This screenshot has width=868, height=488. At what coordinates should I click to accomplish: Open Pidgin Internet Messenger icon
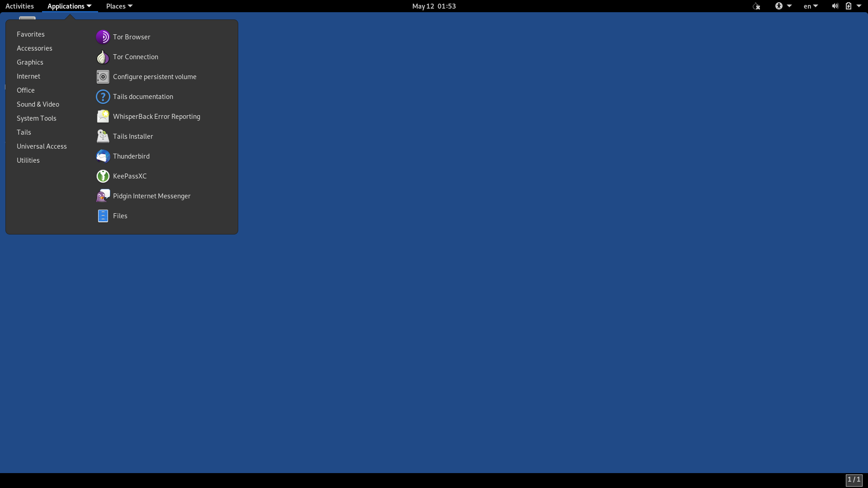(x=103, y=196)
